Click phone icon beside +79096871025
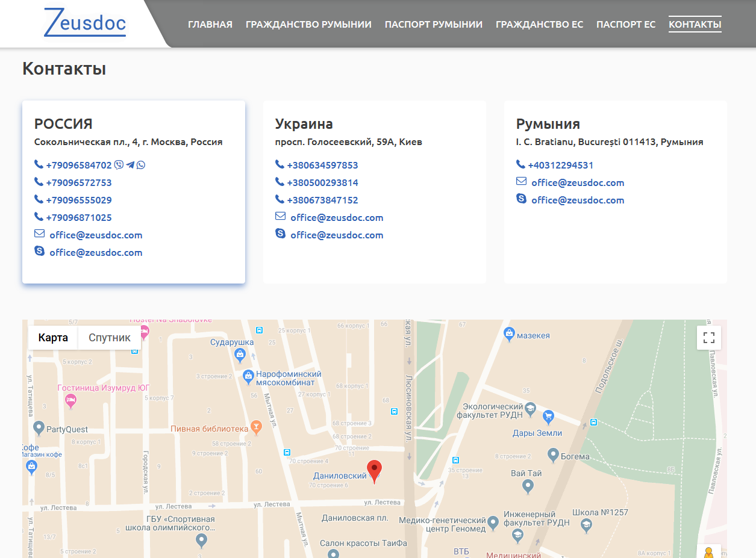This screenshot has height=558, width=756. tap(39, 217)
